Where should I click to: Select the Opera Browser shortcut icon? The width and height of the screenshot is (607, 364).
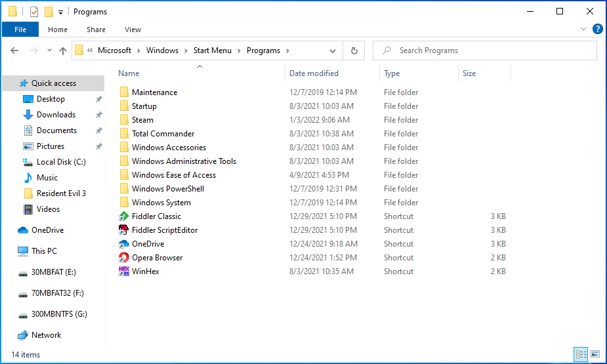click(x=124, y=258)
